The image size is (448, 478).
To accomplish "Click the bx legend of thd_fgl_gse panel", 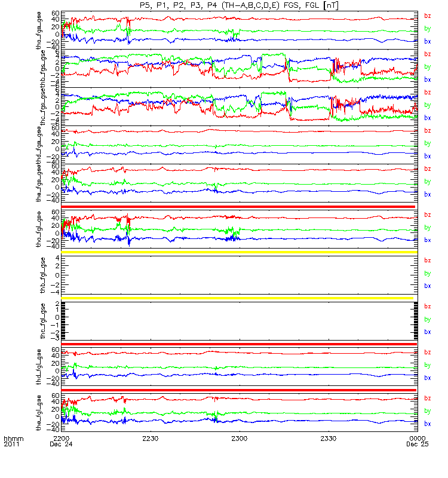I will point(428,378).
